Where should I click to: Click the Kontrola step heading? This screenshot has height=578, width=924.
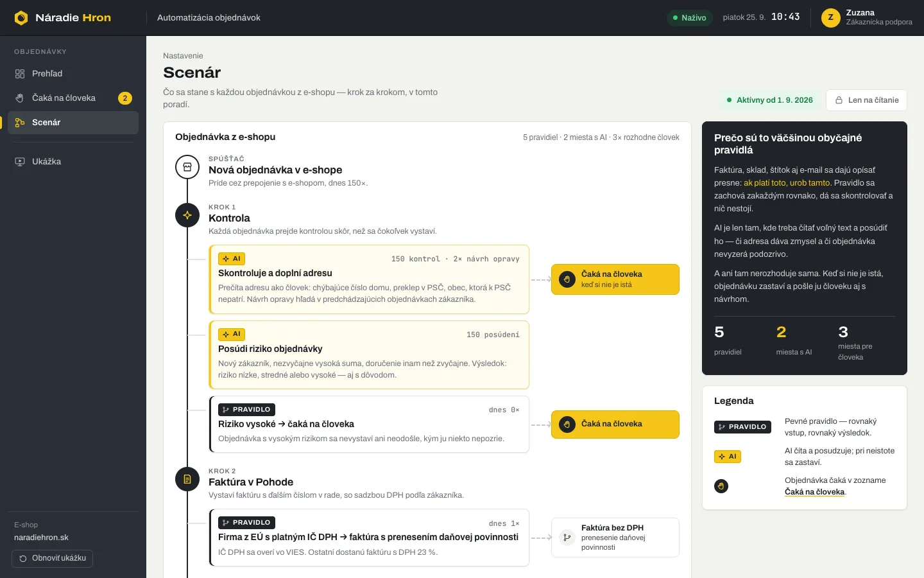pos(229,218)
